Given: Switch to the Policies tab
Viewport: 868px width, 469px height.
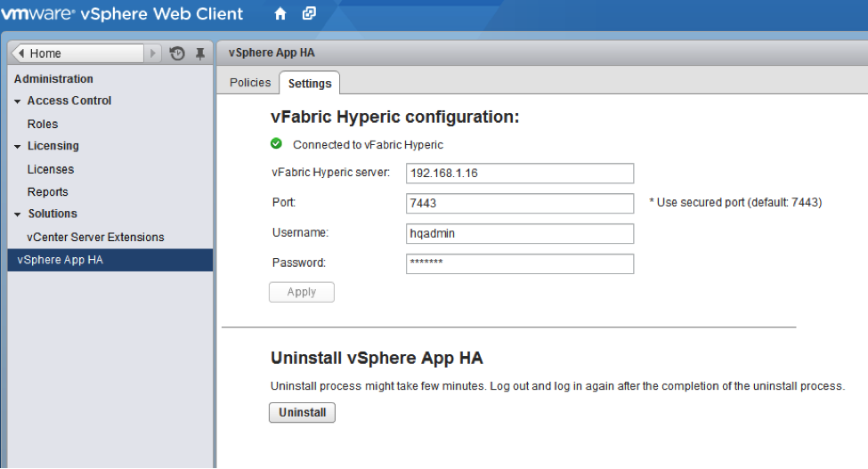Looking at the screenshot, I should 250,83.
